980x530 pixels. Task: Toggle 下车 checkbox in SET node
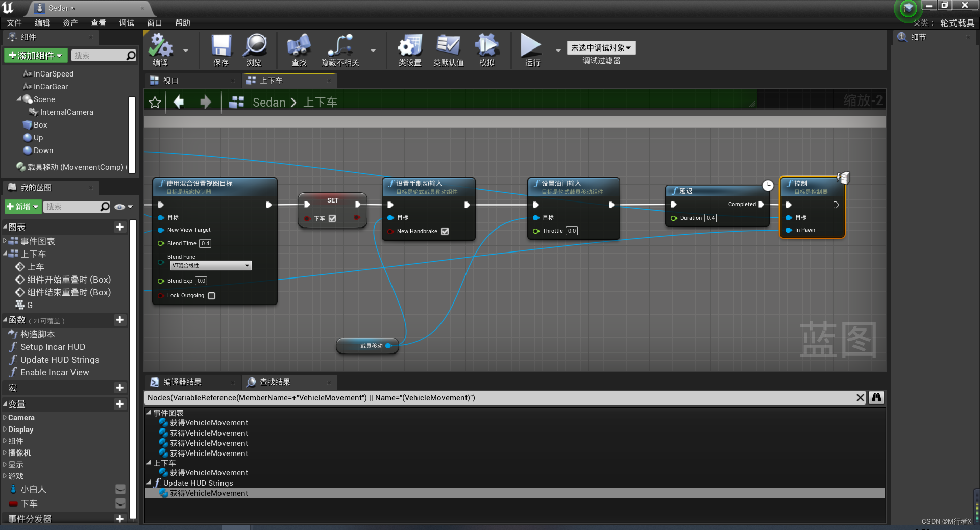[x=332, y=218]
